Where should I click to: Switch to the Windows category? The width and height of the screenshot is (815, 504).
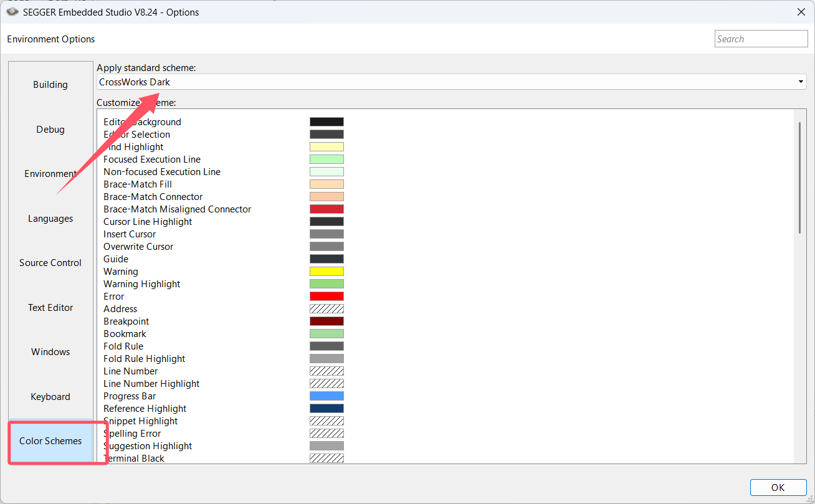(x=50, y=352)
